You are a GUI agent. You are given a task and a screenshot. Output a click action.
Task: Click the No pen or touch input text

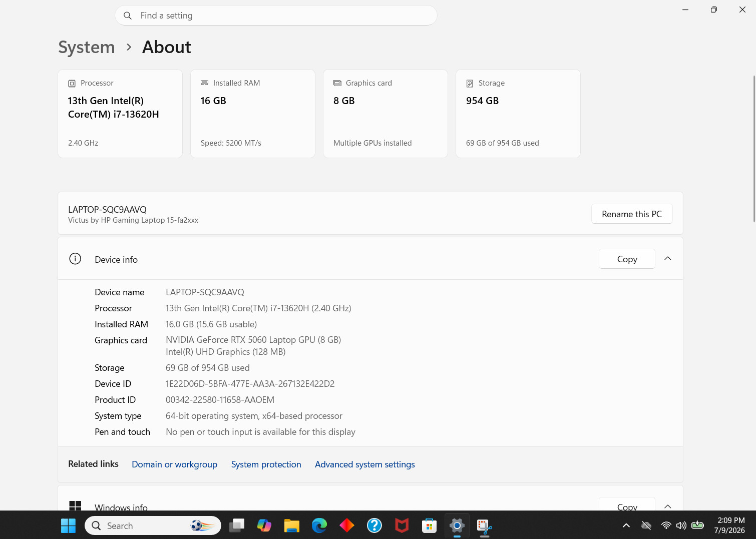(x=260, y=432)
